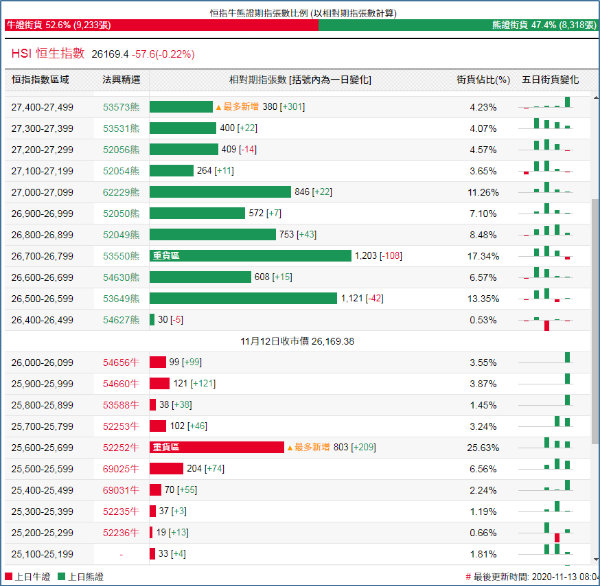The height and width of the screenshot is (586, 600).
Task: Open the 52235牛 bull warrant link
Action: (x=120, y=511)
